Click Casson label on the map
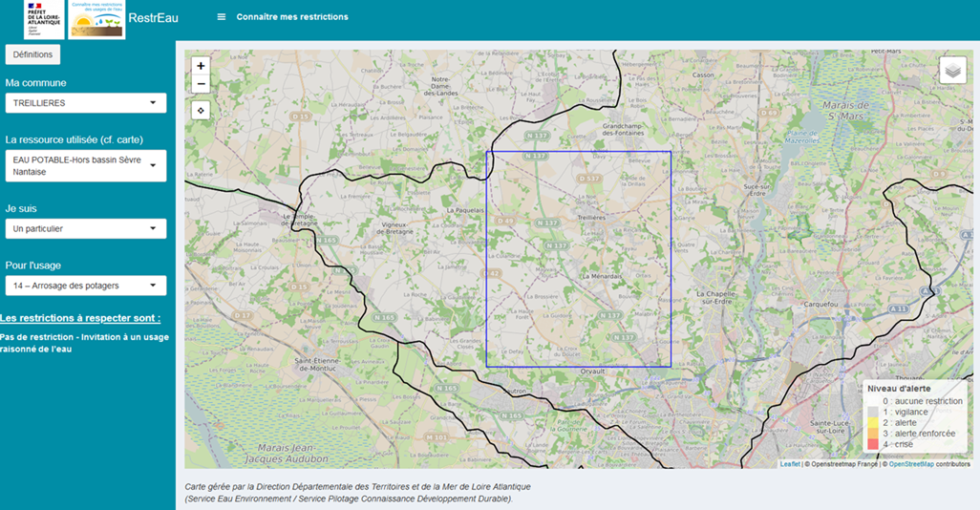Viewport: 980px width, 510px height. coord(703,75)
